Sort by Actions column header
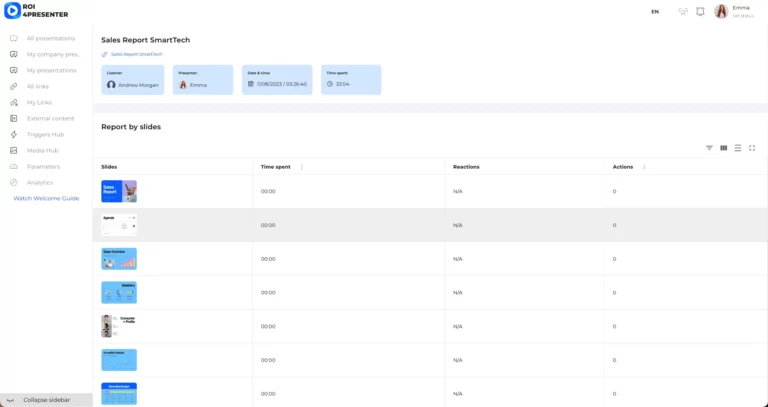The height and width of the screenshot is (407, 768). [623, 167]
